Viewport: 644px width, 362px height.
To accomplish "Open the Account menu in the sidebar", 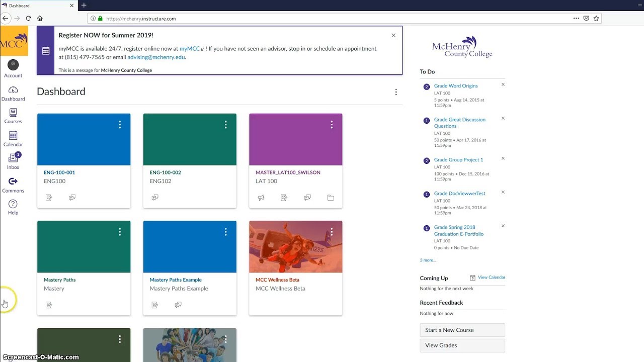I will tap(13, 69).
